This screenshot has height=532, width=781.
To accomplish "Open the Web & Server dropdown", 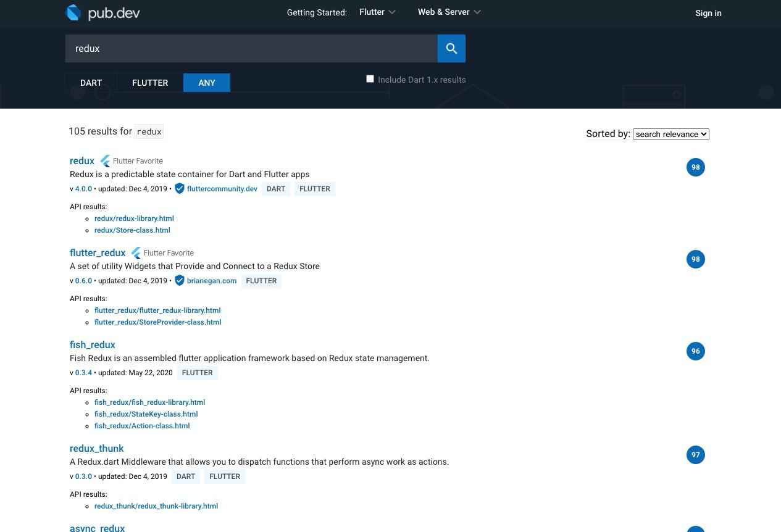I will 449,12.
